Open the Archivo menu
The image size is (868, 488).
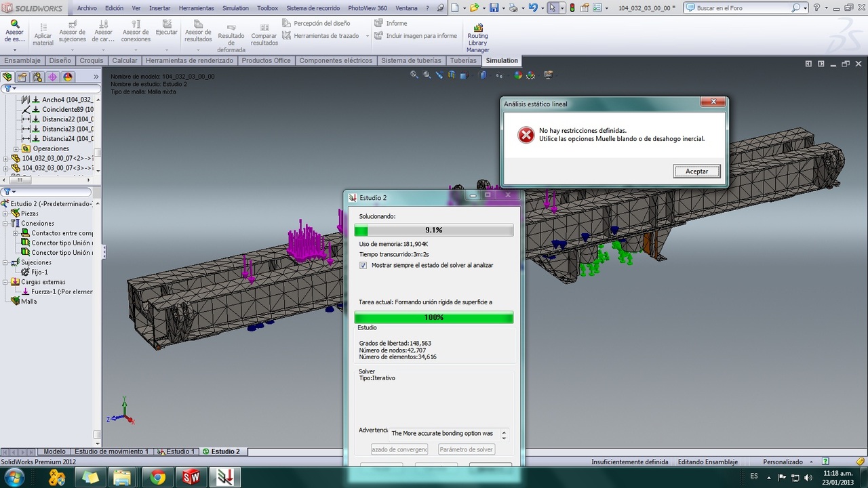click(87, 8)
